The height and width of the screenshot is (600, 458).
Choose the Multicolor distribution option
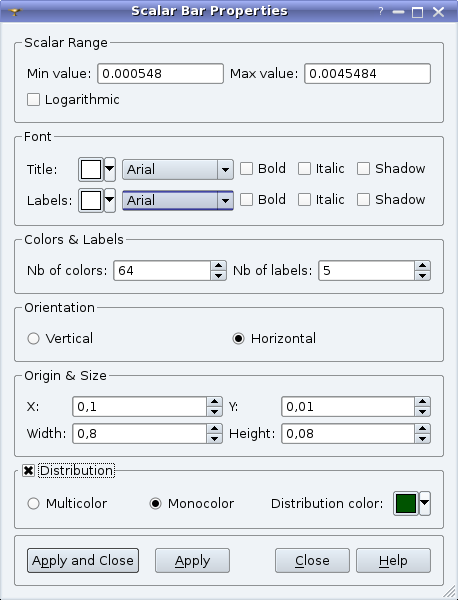33,504
